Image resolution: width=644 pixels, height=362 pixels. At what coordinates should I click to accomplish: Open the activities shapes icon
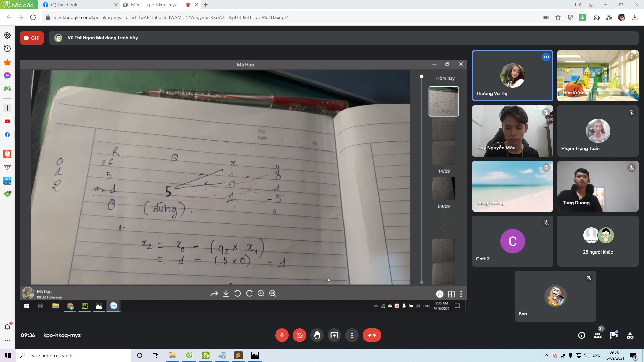tap(630, 335)
